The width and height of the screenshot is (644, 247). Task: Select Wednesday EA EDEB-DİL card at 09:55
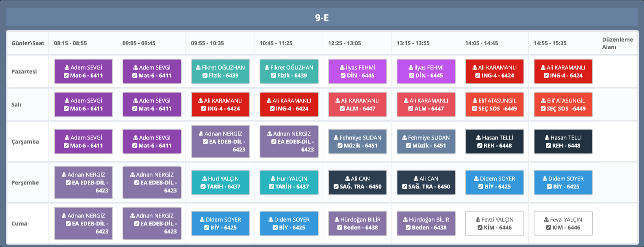pos(220,141)
